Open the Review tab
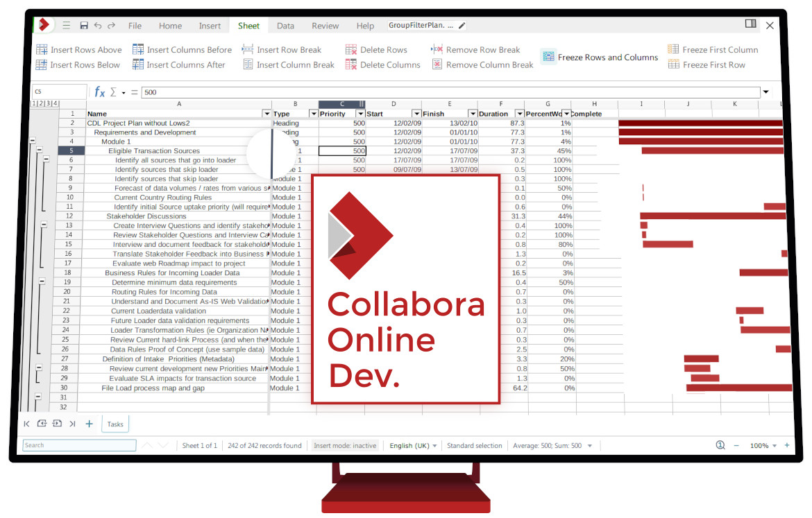 point(325,26)
